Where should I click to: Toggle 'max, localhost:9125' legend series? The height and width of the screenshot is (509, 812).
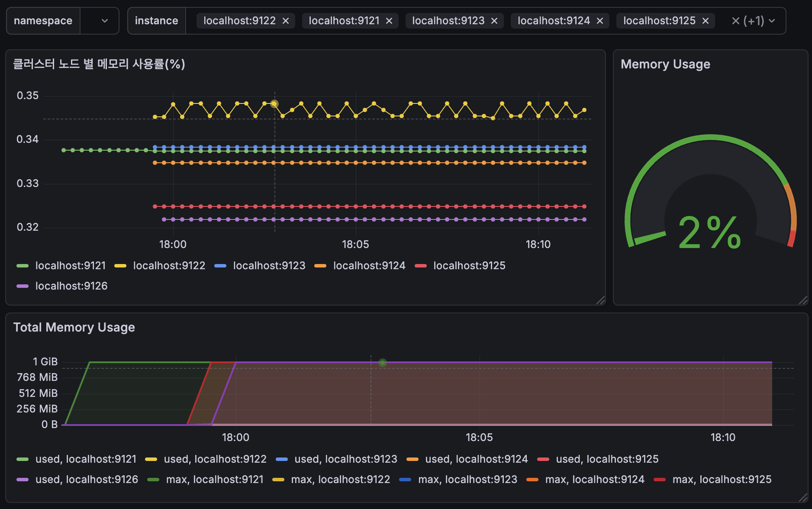pos(722,480)
